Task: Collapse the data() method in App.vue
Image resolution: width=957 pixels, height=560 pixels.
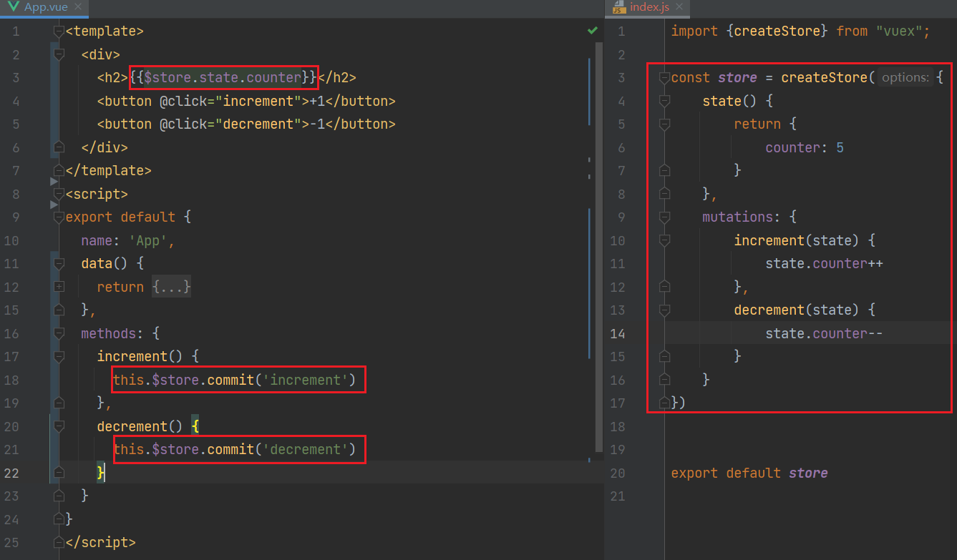Action: [x=59, y=264]
